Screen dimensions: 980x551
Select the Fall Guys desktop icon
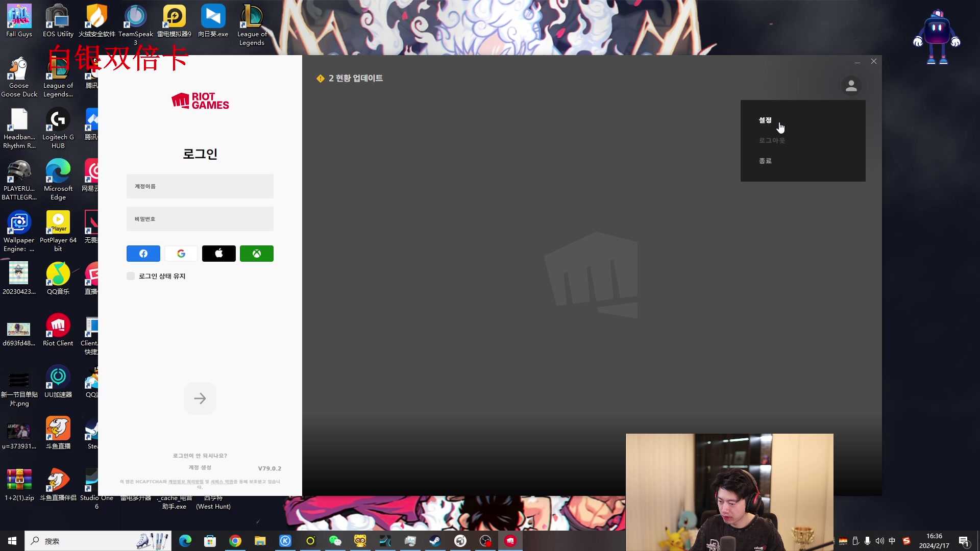point(19,21)
